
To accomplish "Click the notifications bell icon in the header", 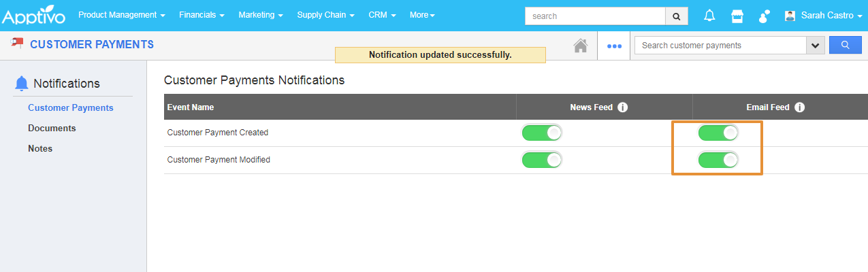I will point(709,16).
